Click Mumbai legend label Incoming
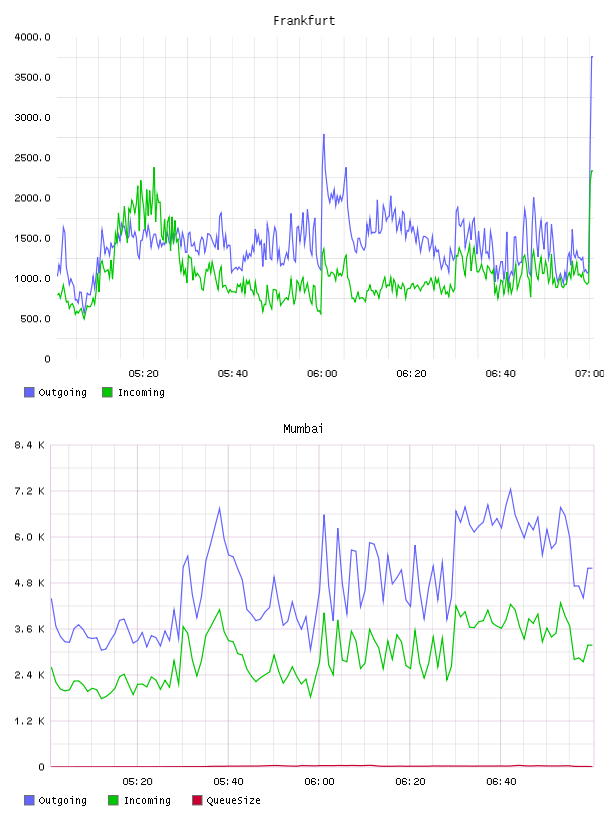The height and width of the screenshot is (816, 608). (147, 800)
